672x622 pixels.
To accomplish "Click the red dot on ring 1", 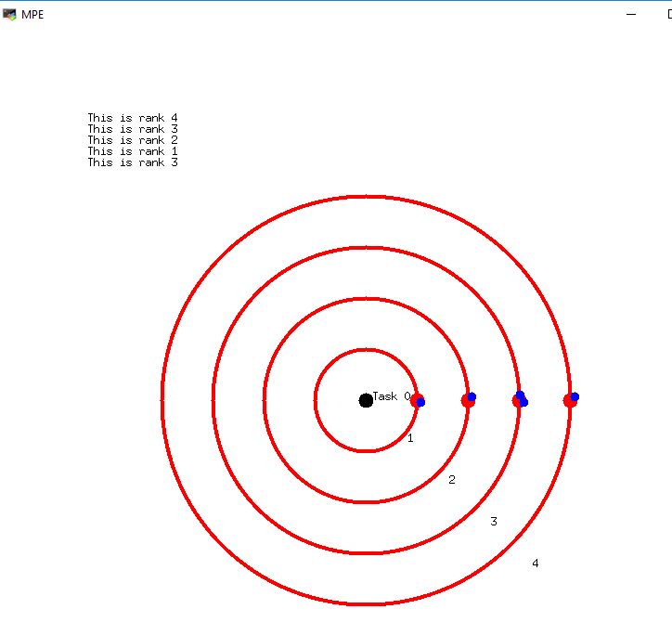I will [x=417, y=400].
